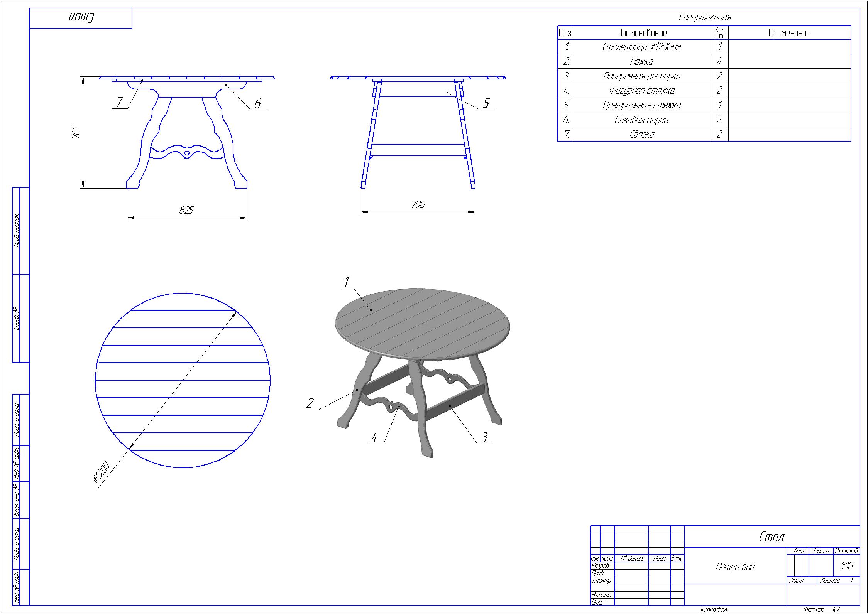The width and height of the screenshot is (868, 614).
Task: Click the 'Боковая царга' table cell
Action: (x=642, y=120)
